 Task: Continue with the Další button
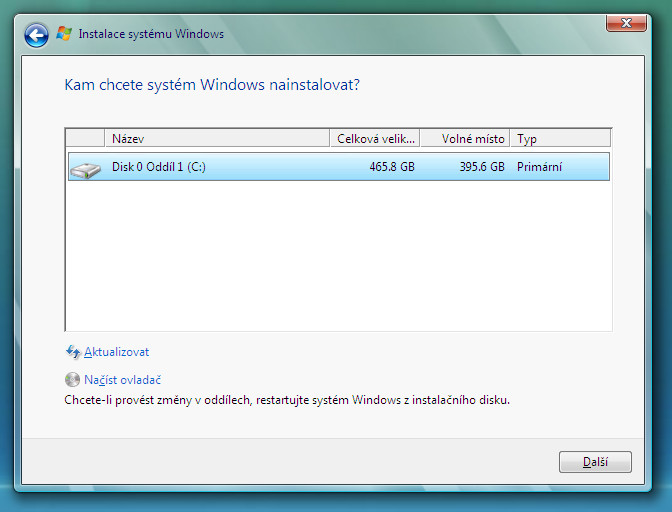(595, 462)
